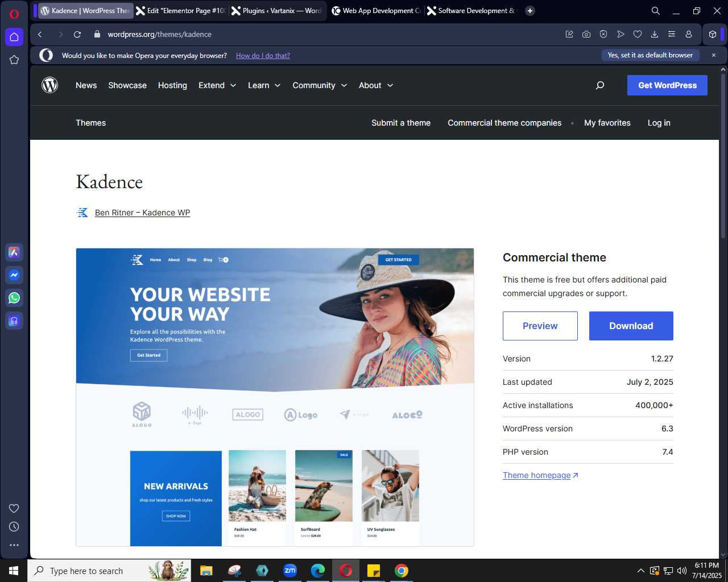Open the ad blocker shield icon
The width and height of the screenshot is (728, 582).
603,34
